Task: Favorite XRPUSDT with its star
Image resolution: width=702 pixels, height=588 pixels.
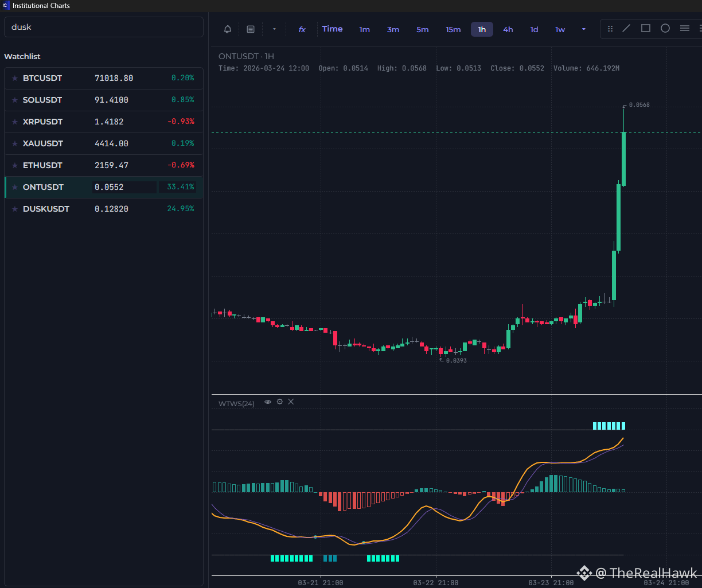Action: click(15, 122)
